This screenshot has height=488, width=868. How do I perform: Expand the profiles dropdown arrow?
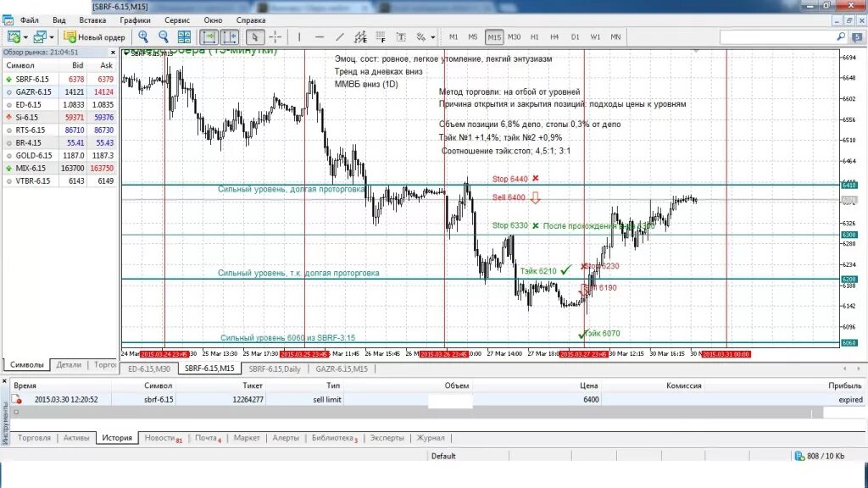(x=52, y=37)
